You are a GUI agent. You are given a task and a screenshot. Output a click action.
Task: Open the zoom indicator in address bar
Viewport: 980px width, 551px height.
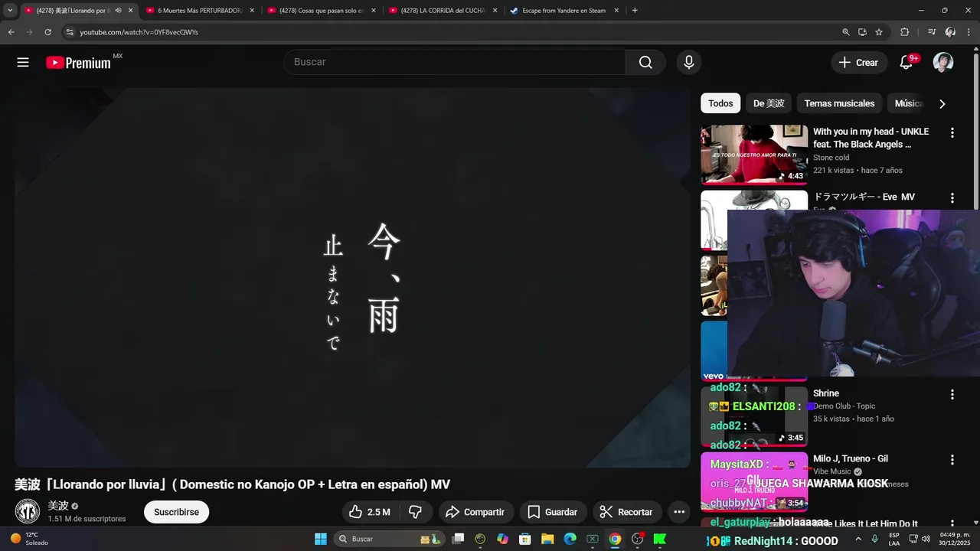click(x=846, y=32)
